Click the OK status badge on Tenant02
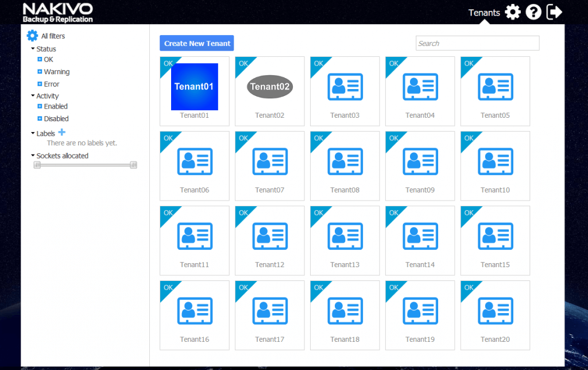The image size is (588, 370). pos(243,63)
